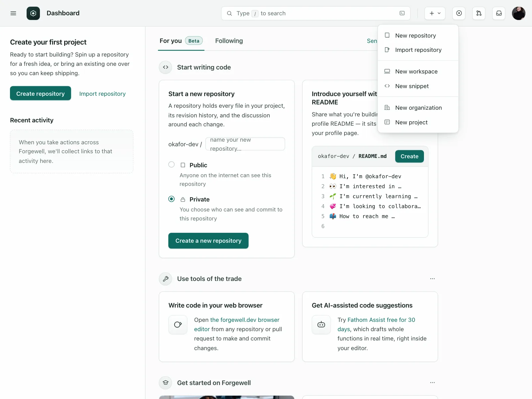
Task: Click the partially hidden Send feedback link
Action: (372, 41)
